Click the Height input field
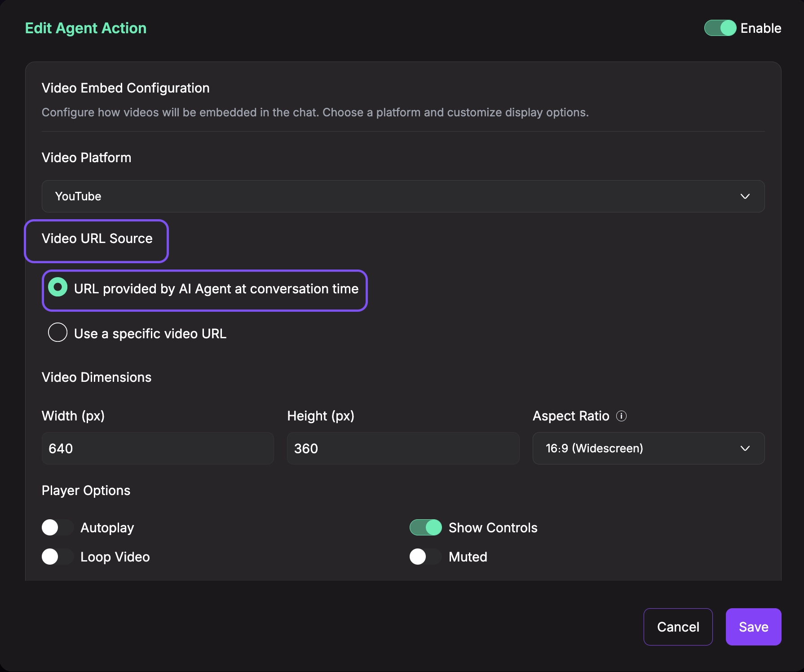This screenshot has width=804, height=672. 402,448
